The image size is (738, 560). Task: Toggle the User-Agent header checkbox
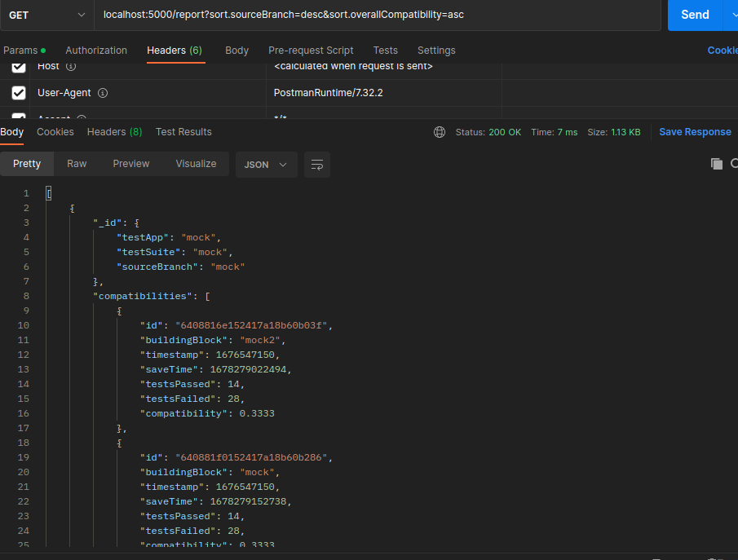tap(19, 93)
